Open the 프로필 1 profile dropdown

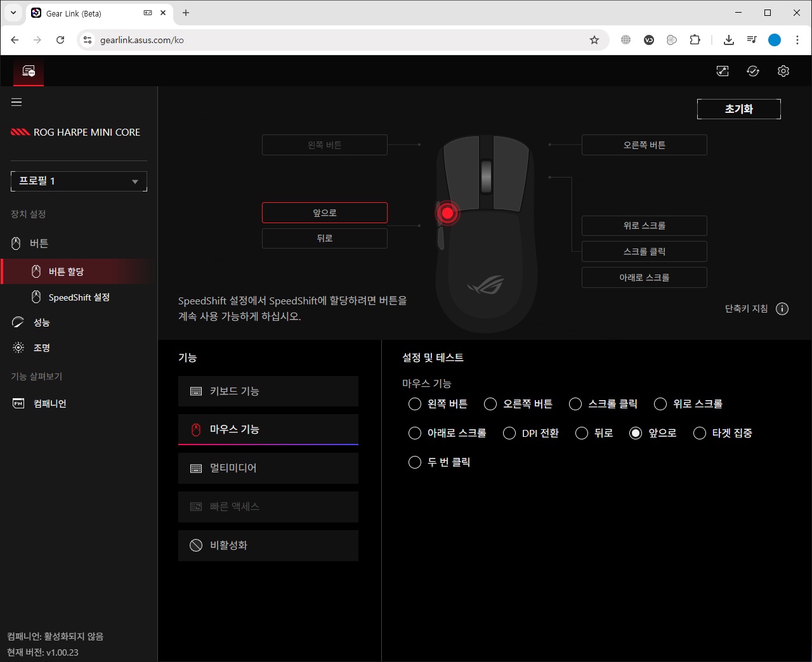[x=79, y=181]
